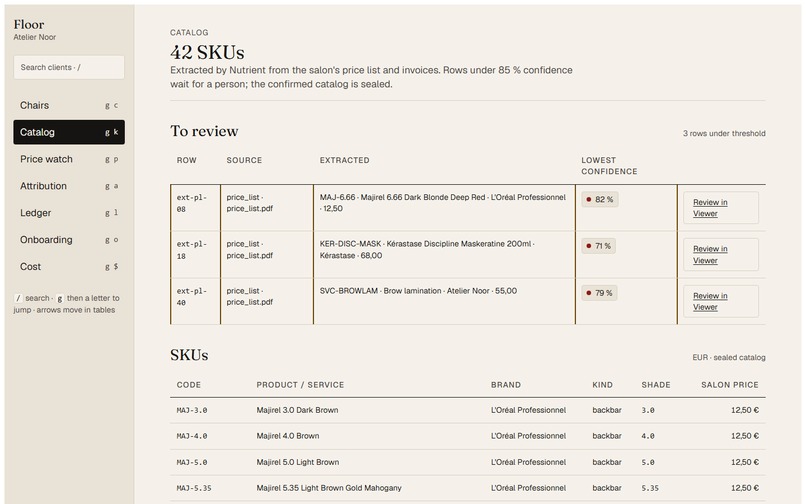Screen dimensions: 806x504
Task: Click the brand cell of row MAJ-3.0
Action: coord(528,410)
